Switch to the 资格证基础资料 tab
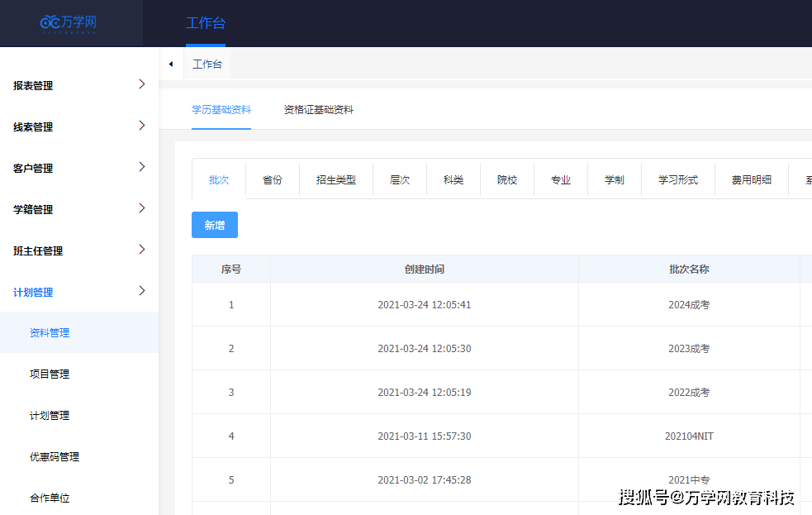This screenshot has width=812, height=515. click(x=318, y=110)
